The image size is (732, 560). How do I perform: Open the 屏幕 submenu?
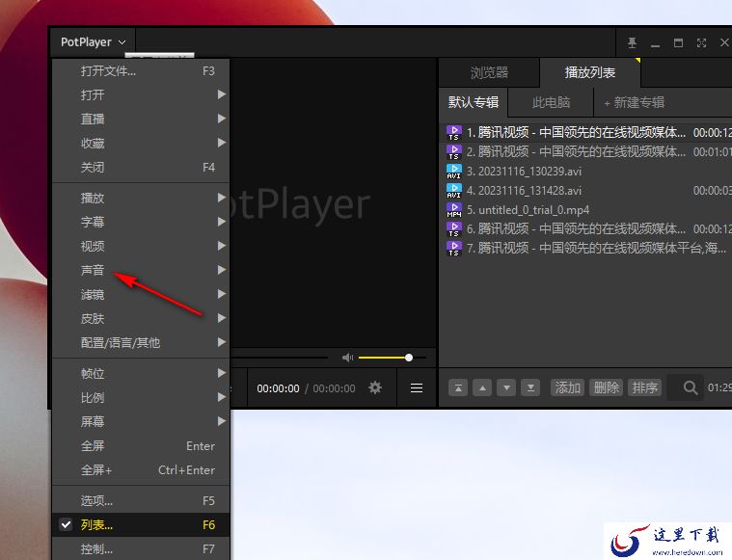pyautogui.click(x=141, y=421)
